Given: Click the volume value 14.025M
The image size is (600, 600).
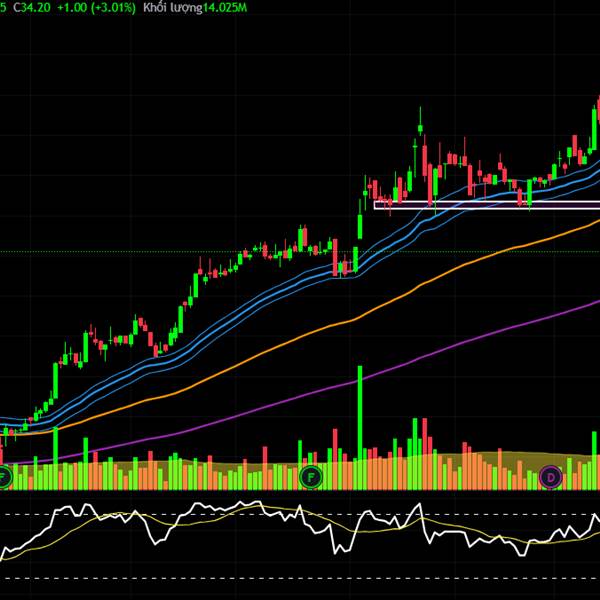Looking at the screenshot, I should [x=225, y=8].
